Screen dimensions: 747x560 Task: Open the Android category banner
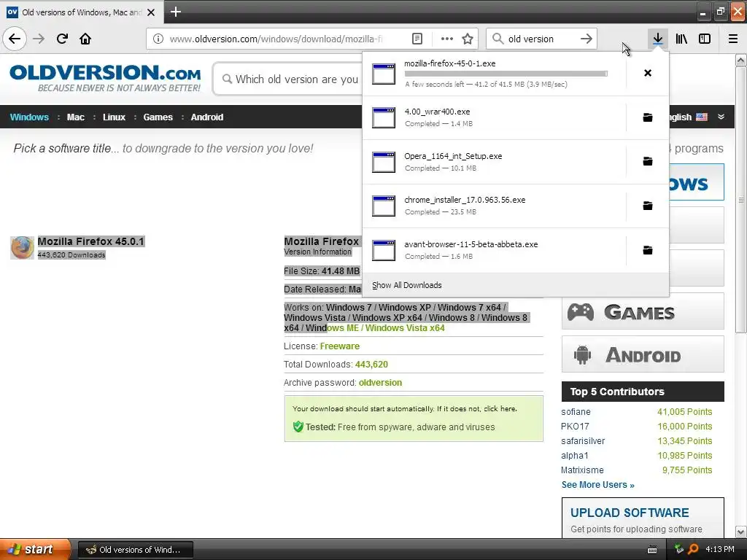[643, 355]
